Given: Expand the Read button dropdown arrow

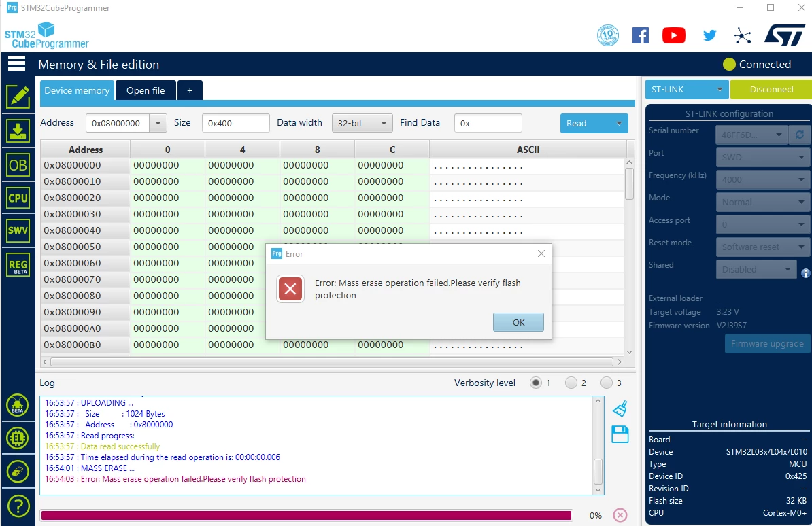Looking at the screenshot, I should [x=619, y=123].
